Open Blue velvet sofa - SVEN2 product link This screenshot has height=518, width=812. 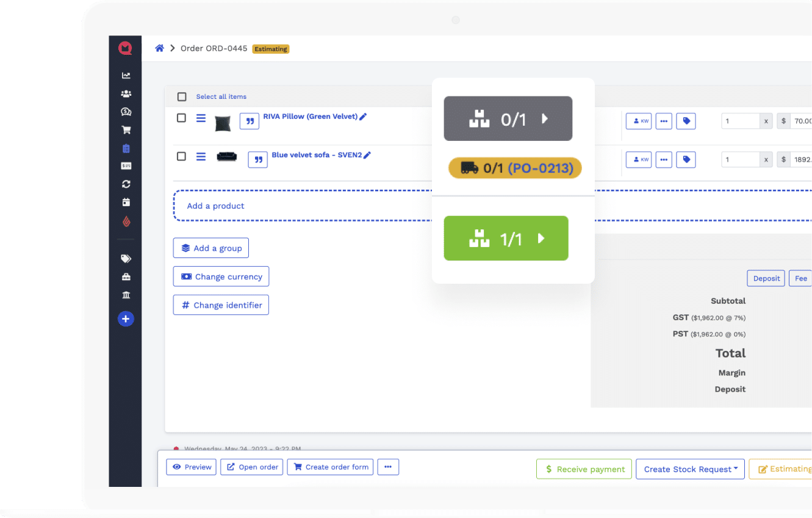[x=317, y=155]
